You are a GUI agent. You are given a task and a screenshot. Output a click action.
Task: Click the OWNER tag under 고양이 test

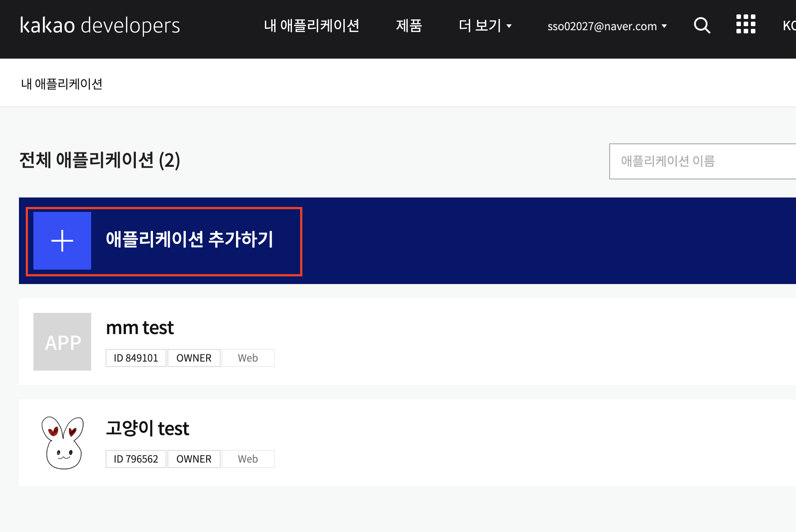pos(194,459)
